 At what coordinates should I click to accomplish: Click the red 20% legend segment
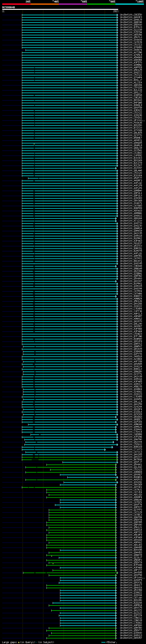(16, 4)
